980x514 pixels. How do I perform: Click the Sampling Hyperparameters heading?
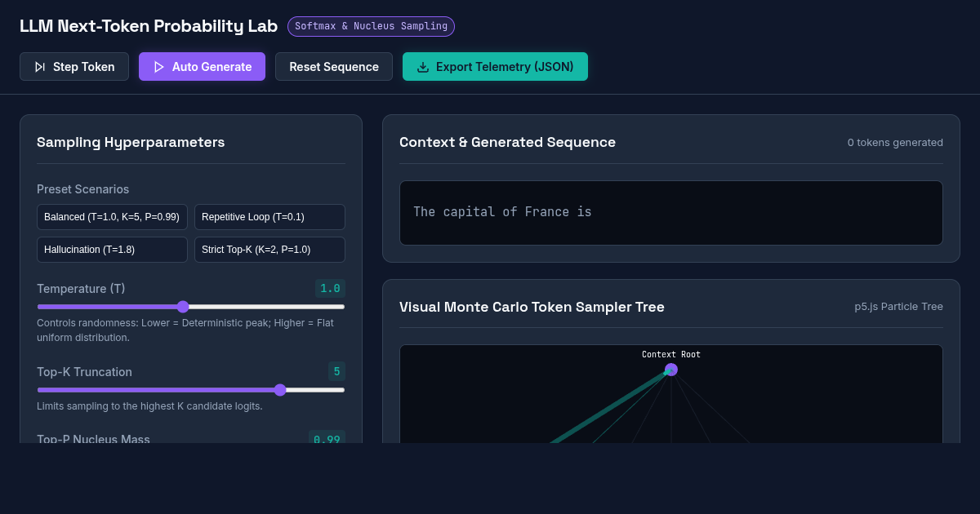tap(131, 143)
